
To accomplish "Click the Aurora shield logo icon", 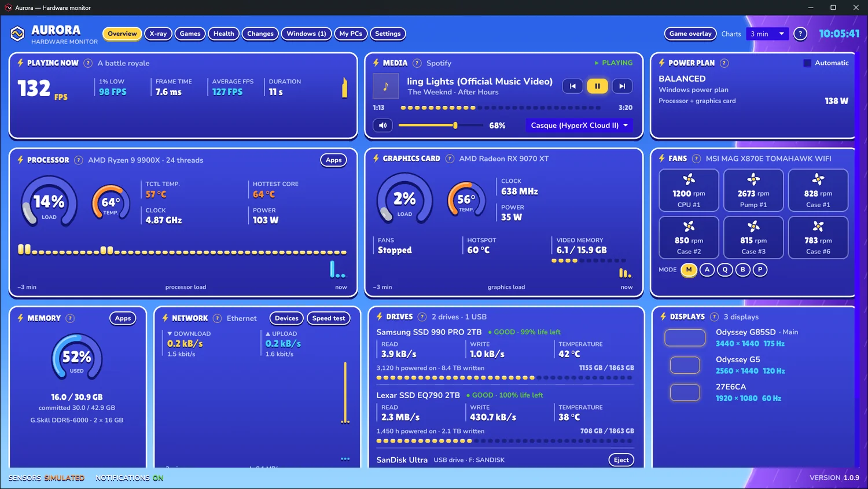I will [17, 34].
